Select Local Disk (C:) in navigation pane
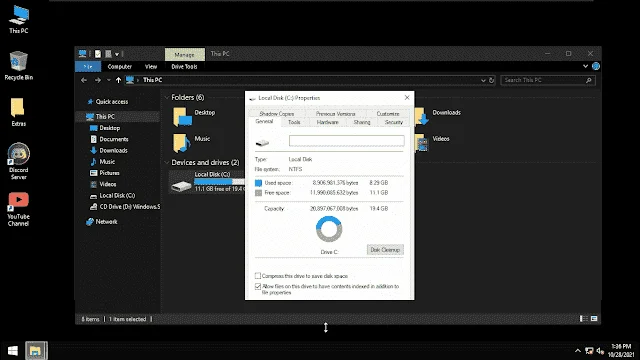 pos(113,196)
